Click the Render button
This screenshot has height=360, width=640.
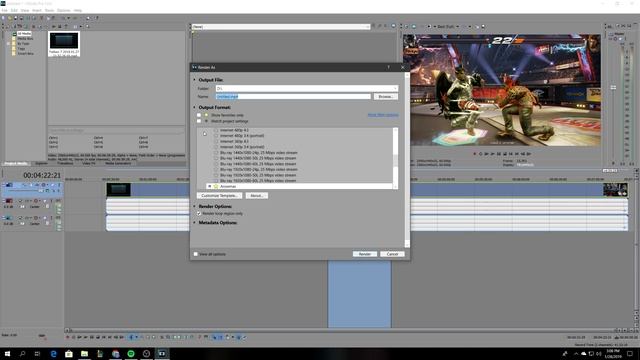point(364,254)
